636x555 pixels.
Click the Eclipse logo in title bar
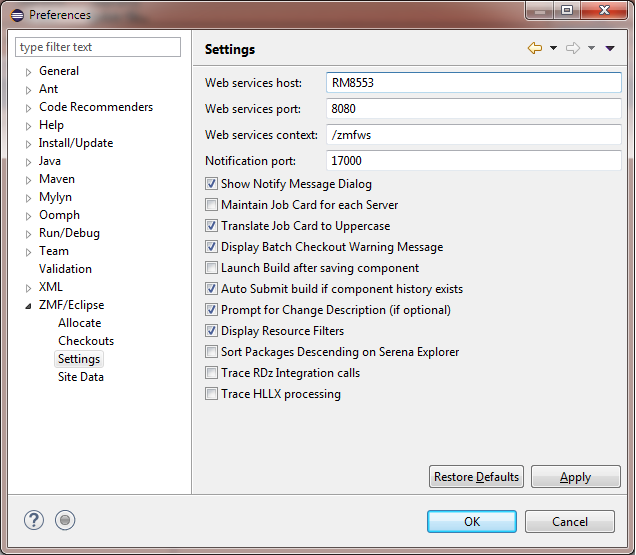[x=17, y=15]
